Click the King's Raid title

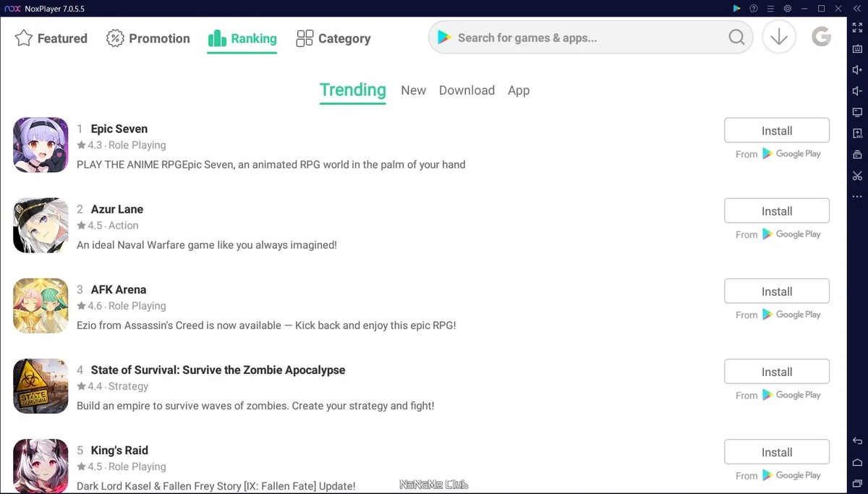[119, 450]
